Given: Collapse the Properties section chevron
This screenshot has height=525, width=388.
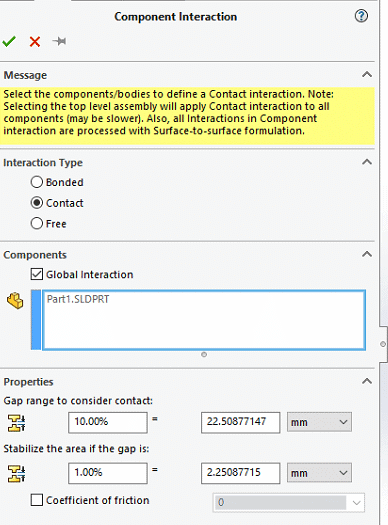Looking at the screenshot, I should pos(367,381).
